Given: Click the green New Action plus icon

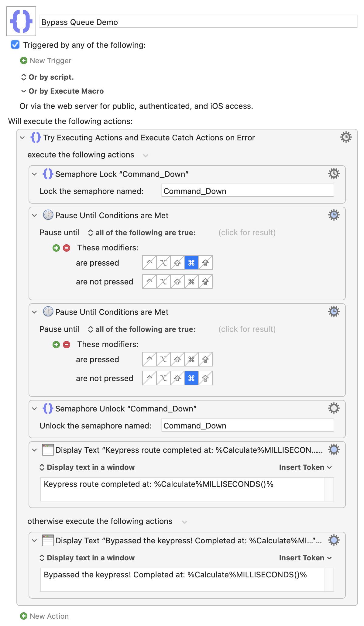Looking at the screenshot, I should pyautogui.click(x=24, y=616).
